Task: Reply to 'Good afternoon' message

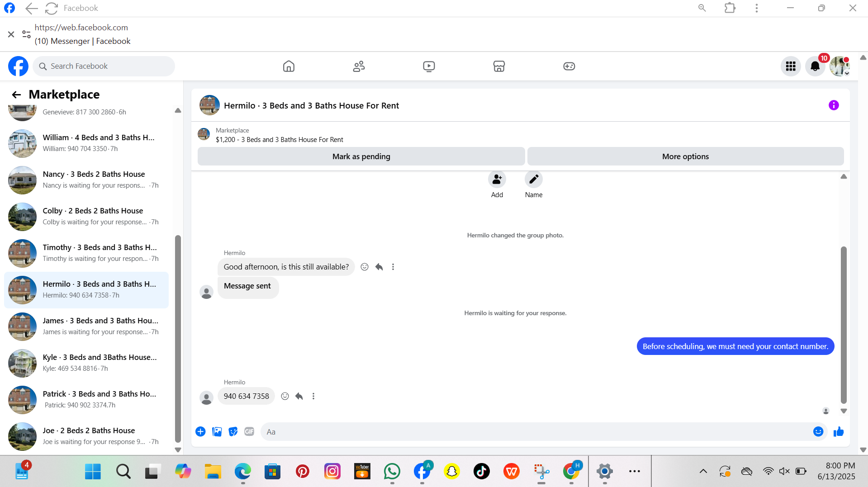Action: point(379,267)
